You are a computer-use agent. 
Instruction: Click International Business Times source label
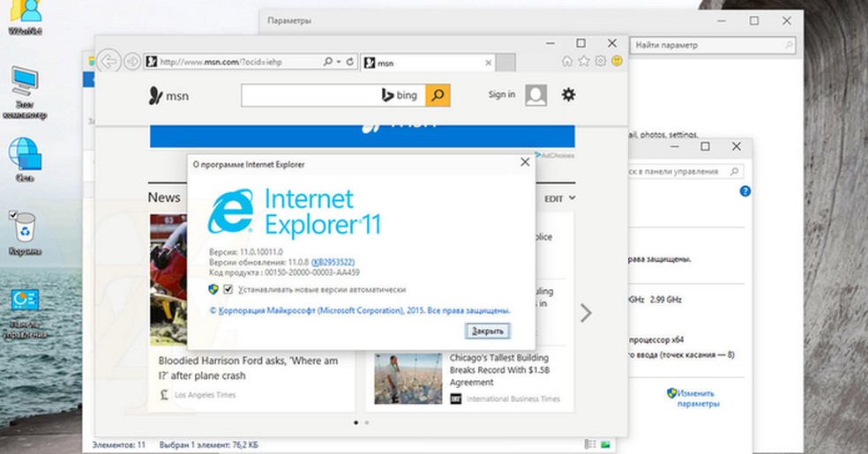pos(513,398)
